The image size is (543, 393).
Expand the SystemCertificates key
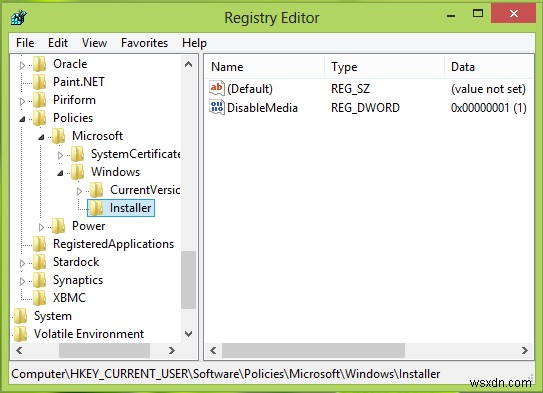tap(61, 155)
